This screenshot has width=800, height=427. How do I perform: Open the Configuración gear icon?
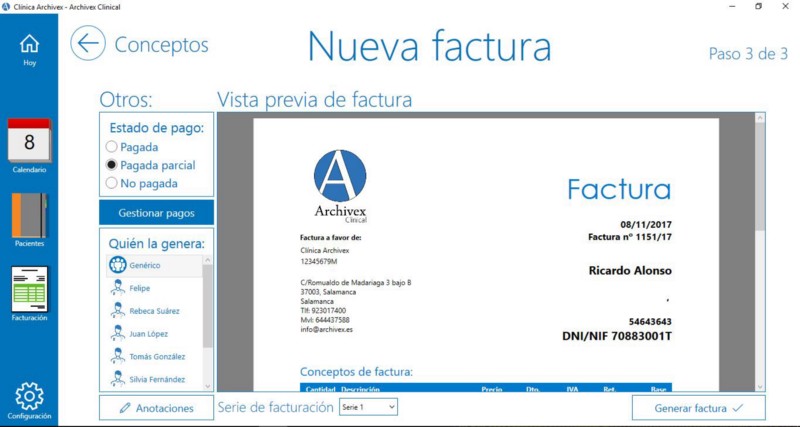click(29, 396)
